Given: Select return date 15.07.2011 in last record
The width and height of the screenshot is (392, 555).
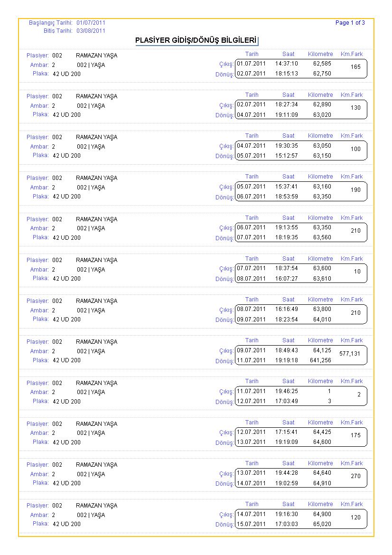Looking at the screenshot, I should coord(251,524).
